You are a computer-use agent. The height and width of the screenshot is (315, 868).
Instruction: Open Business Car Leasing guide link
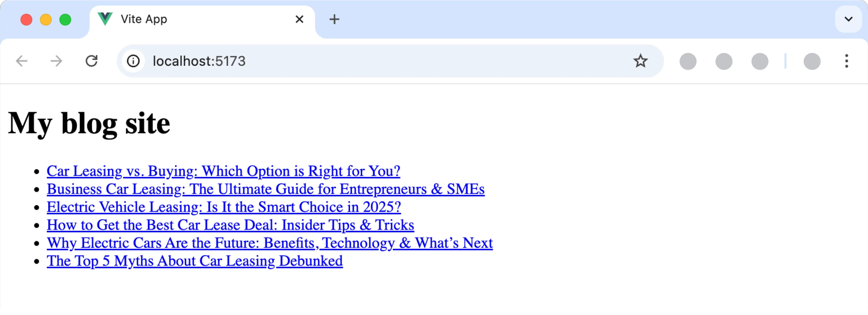265,189
